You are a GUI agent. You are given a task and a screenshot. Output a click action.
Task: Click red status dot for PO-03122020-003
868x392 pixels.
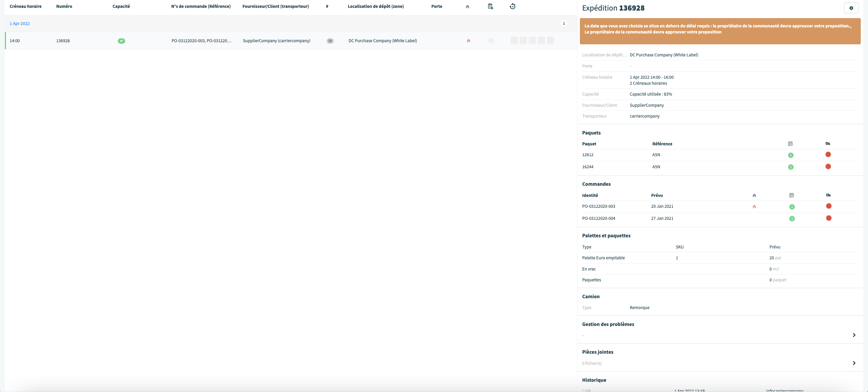(x=829, y=206)
